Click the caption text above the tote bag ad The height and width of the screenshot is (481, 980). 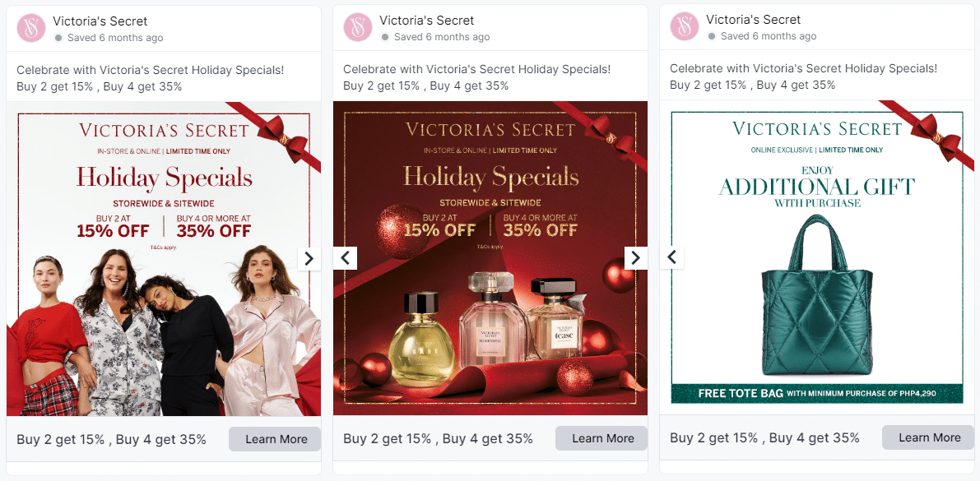tap(803, 76)
